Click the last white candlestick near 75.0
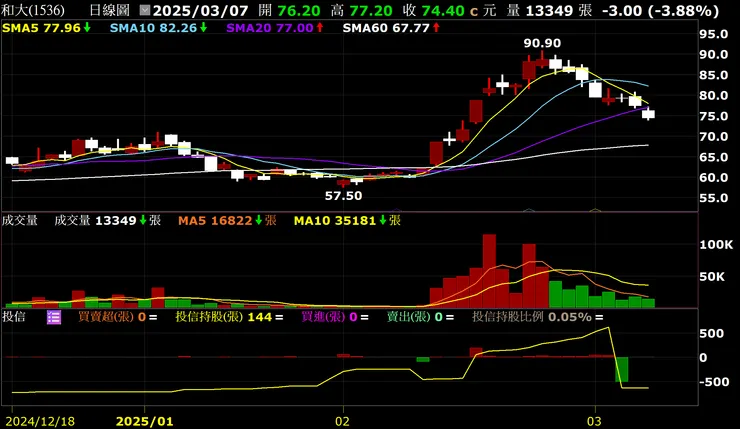740x429 pixels. coord(648,114)
